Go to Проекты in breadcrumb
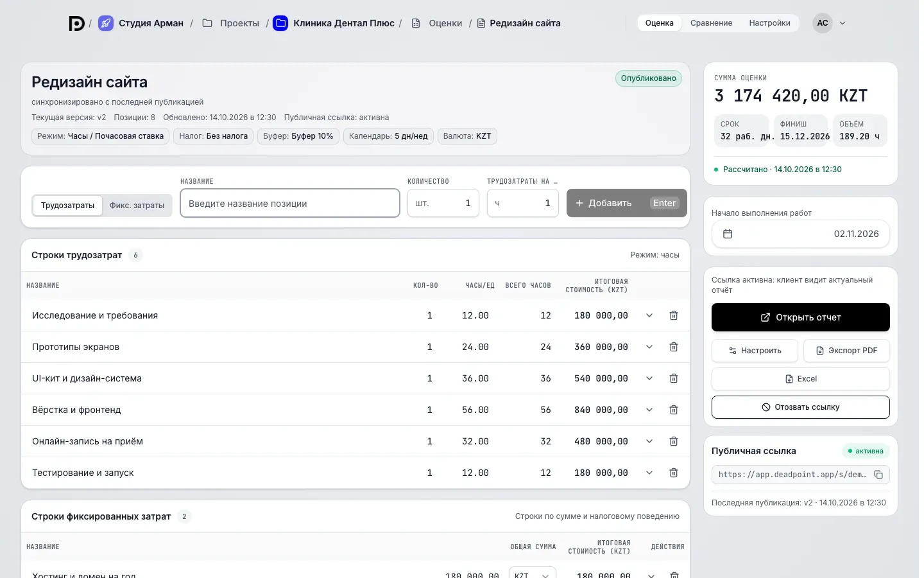This screenshot has width=924, height=578. (239, 23)
